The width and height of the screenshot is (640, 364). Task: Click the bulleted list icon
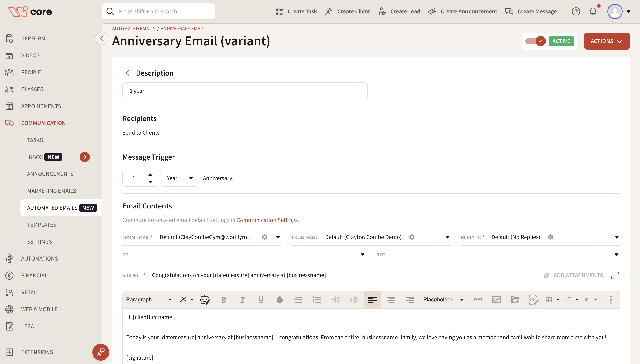click(298, 299)
